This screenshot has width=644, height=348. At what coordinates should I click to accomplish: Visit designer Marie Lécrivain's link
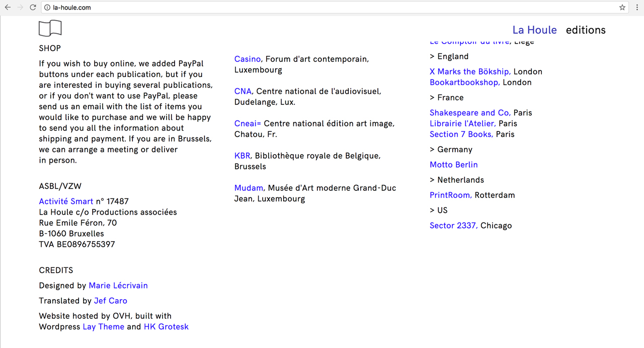coord(118,286)
